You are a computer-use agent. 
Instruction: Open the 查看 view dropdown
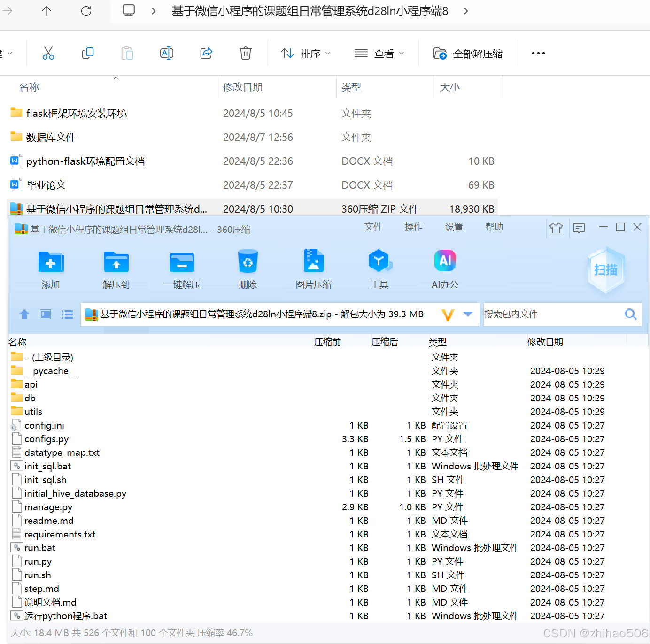pos(379,54)
